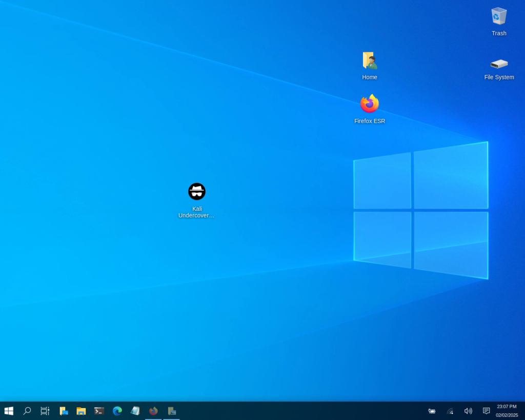Select the Kali Undercover desktop launcher
The width and height of the screenshot is (525, 420).
[x=197, y=192]
